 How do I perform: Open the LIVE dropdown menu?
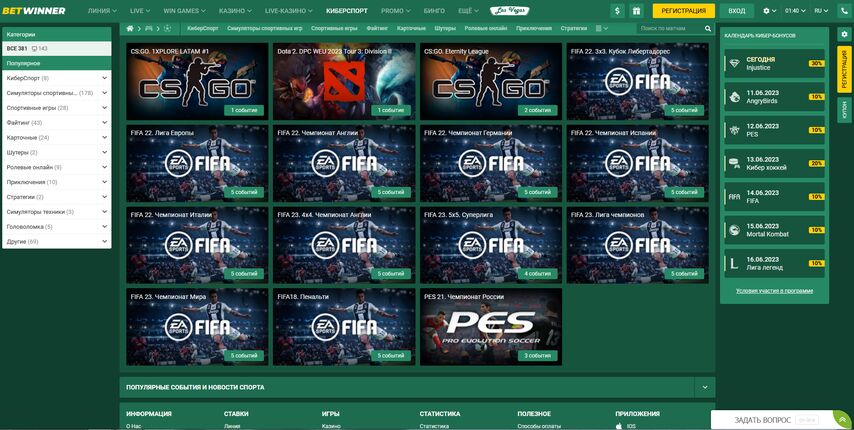(140, 11)
